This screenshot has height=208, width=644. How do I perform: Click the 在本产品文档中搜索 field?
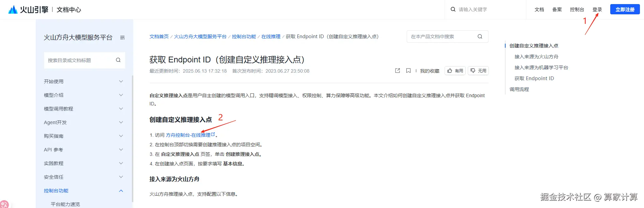(x=448, y=36)
